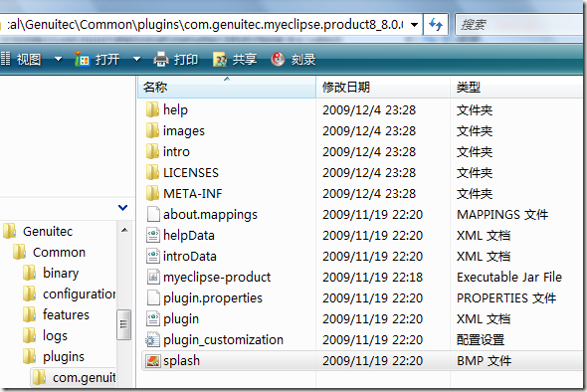
Task: Click the file name about.mappings
Action: tap(210, 215)
